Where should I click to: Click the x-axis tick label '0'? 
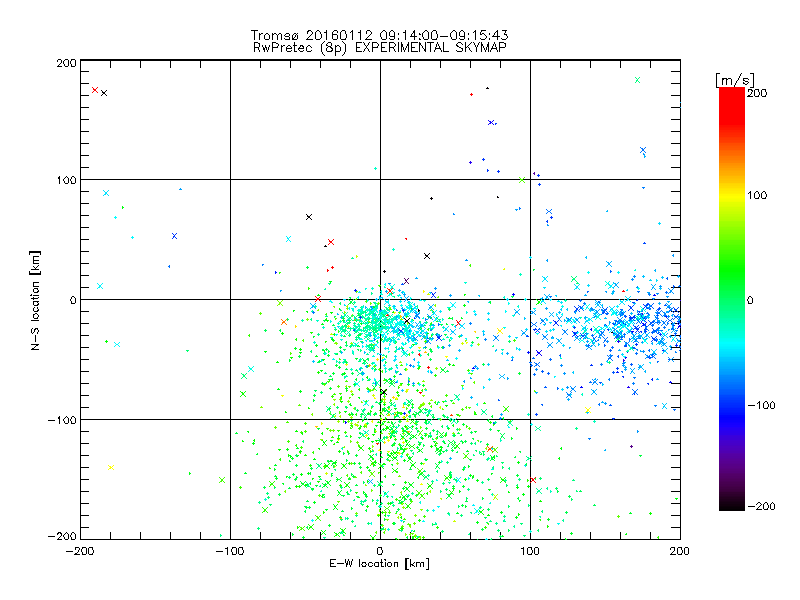click(380, 551)
